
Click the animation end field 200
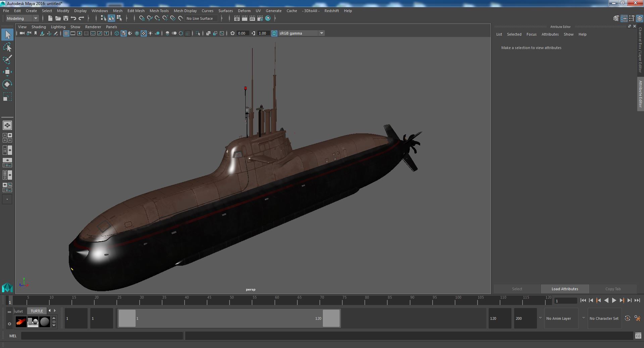click(525, 318)
